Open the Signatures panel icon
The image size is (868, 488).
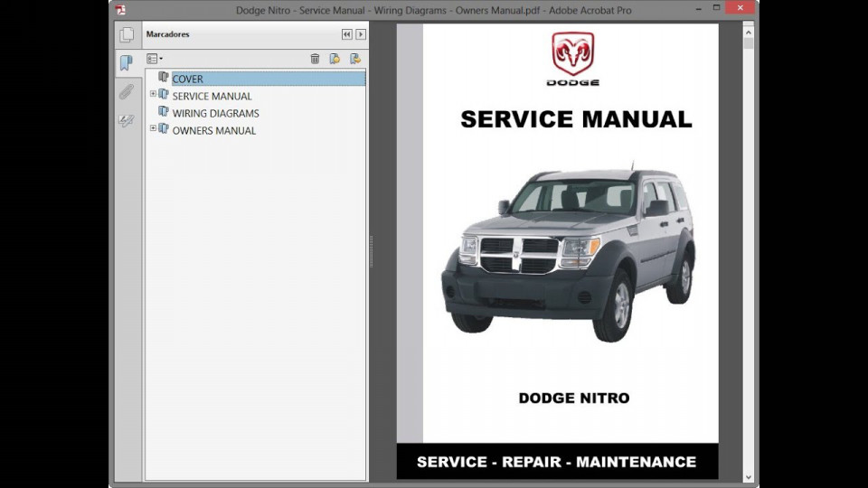click(x=127, y=120)
